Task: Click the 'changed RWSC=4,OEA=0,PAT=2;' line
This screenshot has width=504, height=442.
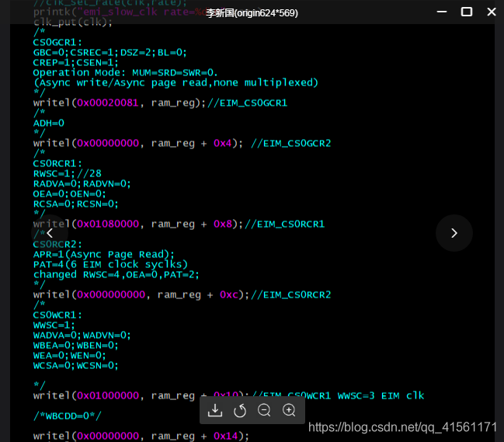Action: point(116,274)
